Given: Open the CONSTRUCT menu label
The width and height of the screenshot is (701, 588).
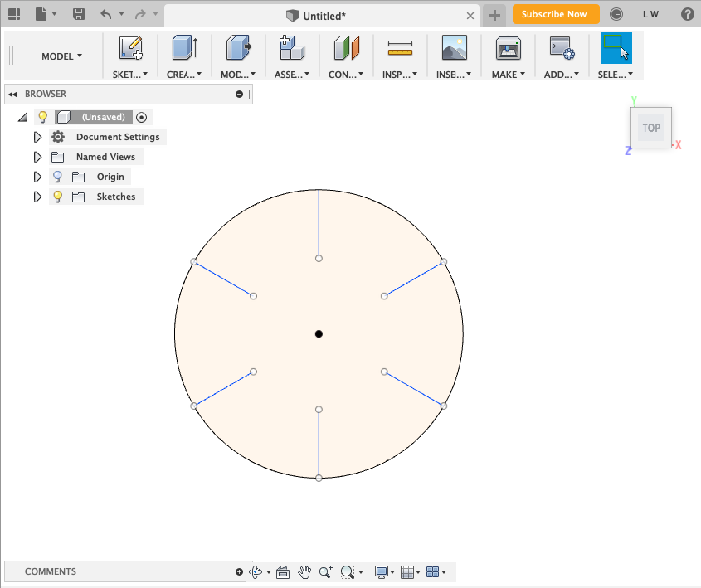Looking at the screenshot, I should click(x=346, y=75).
